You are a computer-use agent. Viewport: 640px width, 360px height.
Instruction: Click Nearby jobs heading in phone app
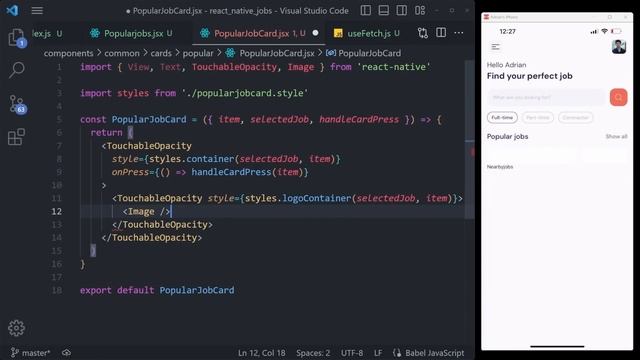tap(500, 167)
